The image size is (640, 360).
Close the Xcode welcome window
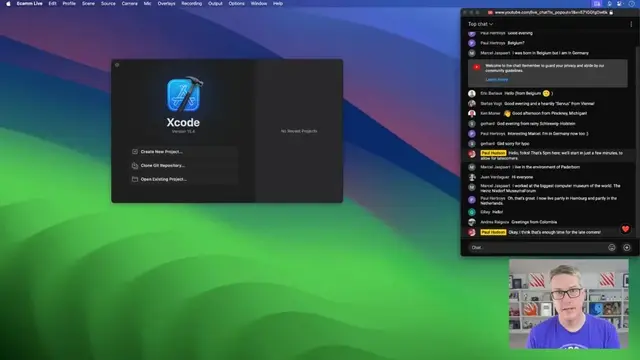[117, 65]
